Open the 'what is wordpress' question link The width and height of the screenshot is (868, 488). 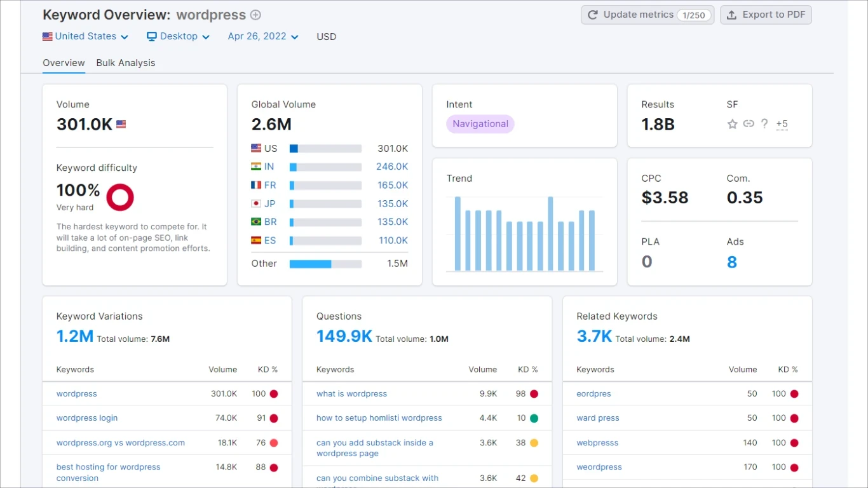351,394
